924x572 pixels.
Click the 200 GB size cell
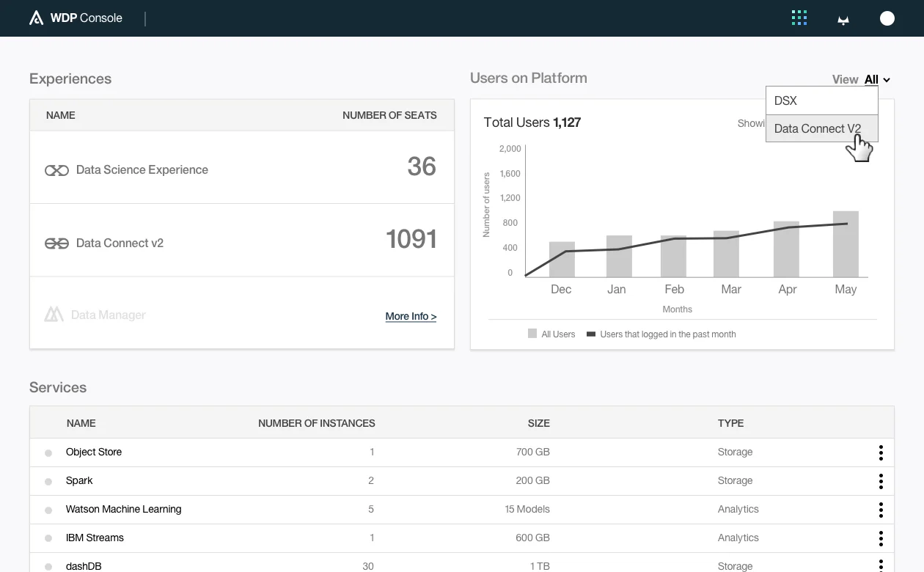pos(533,480)
